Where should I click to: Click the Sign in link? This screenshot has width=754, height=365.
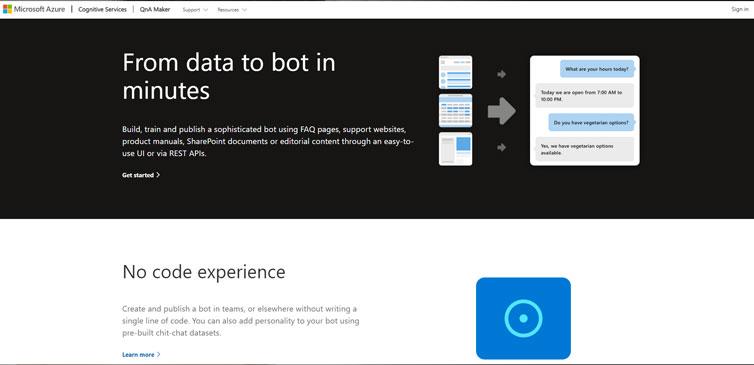point(740,9)
